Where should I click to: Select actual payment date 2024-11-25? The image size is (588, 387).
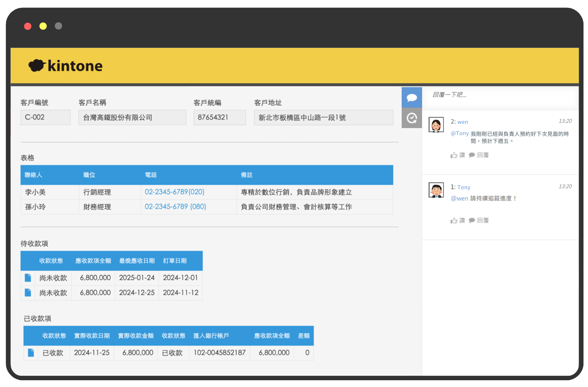point(92,352)
